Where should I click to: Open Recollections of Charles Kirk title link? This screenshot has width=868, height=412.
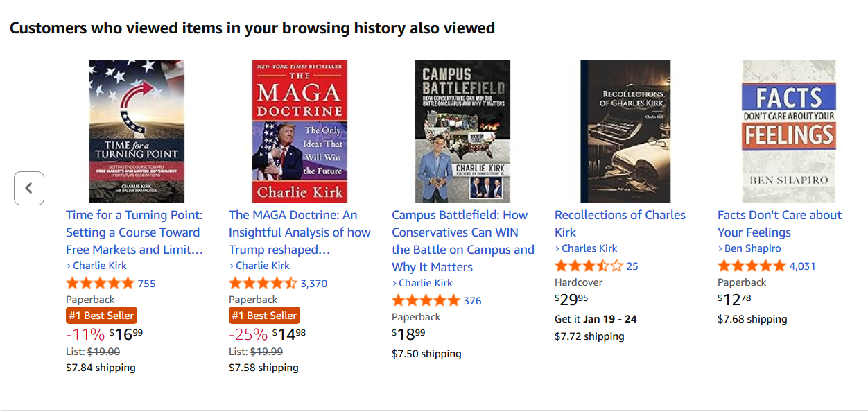coord(620,223)
